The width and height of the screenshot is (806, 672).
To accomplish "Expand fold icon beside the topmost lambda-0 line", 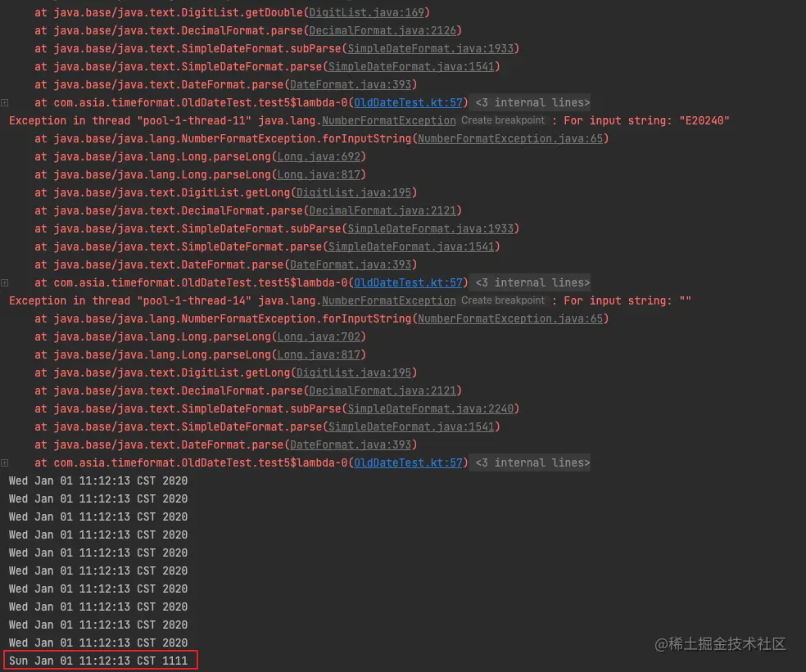I will (x=5, y=103).
